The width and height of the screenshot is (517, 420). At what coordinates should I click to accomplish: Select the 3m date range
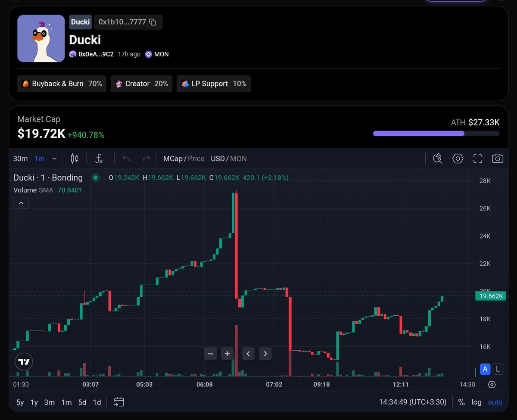coord(50,402)
